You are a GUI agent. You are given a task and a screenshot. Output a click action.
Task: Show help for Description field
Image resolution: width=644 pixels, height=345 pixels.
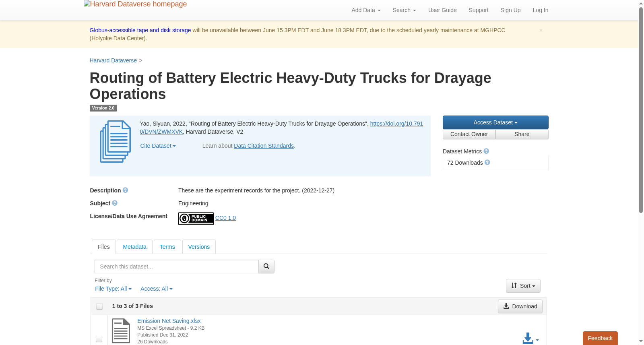tap(126, 190)
